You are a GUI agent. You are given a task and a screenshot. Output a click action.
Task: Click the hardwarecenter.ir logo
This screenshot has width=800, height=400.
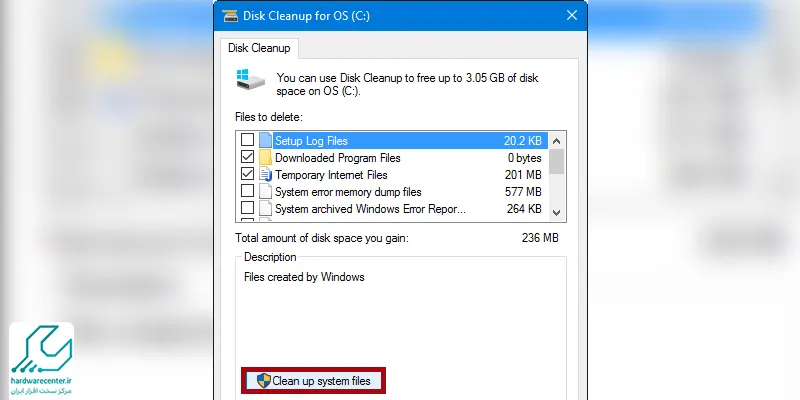click(41, 359)
